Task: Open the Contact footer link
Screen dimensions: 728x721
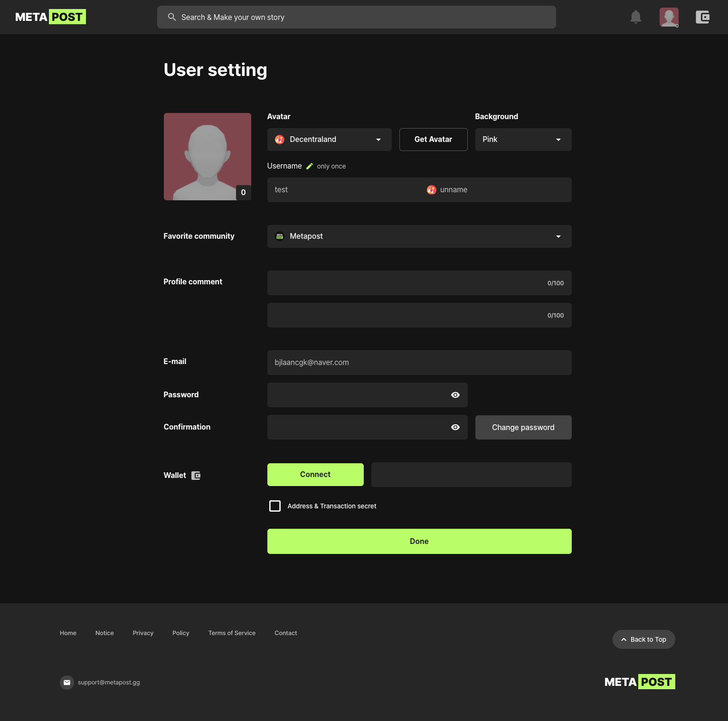Action: click(x=286, y=633)
